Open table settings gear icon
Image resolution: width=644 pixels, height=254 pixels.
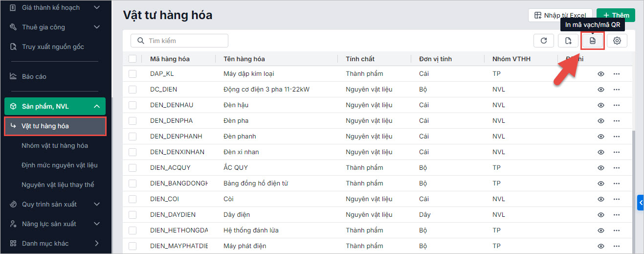tap(617, 41)
